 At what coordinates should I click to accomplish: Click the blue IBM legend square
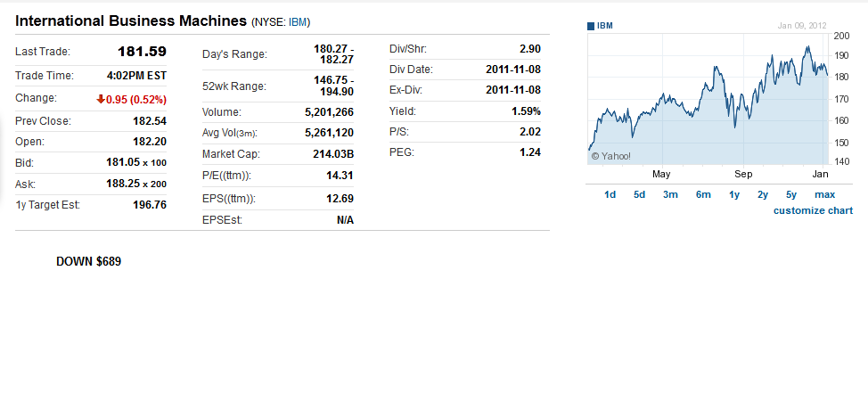pyautogui.click(x=591, y=26)
